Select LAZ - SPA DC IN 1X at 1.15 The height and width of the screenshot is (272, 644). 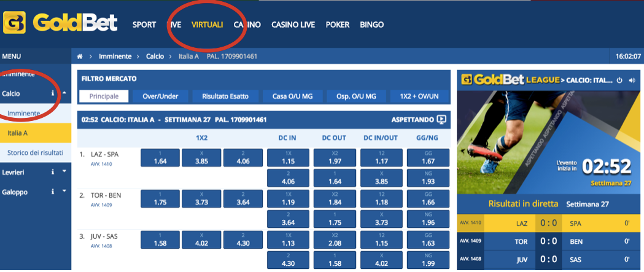tap(289, 158)
